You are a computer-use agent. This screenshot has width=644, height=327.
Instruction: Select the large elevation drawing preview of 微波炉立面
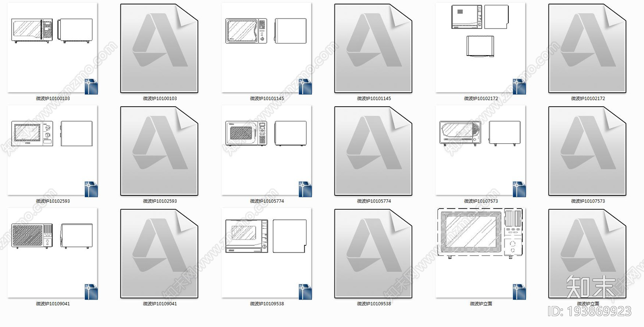[481, 254]
